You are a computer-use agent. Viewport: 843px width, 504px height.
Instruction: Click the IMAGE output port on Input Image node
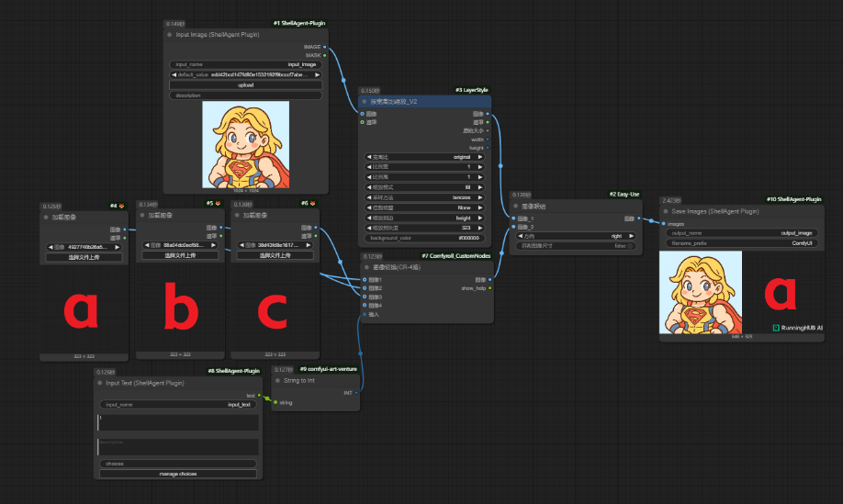point(325,48)
